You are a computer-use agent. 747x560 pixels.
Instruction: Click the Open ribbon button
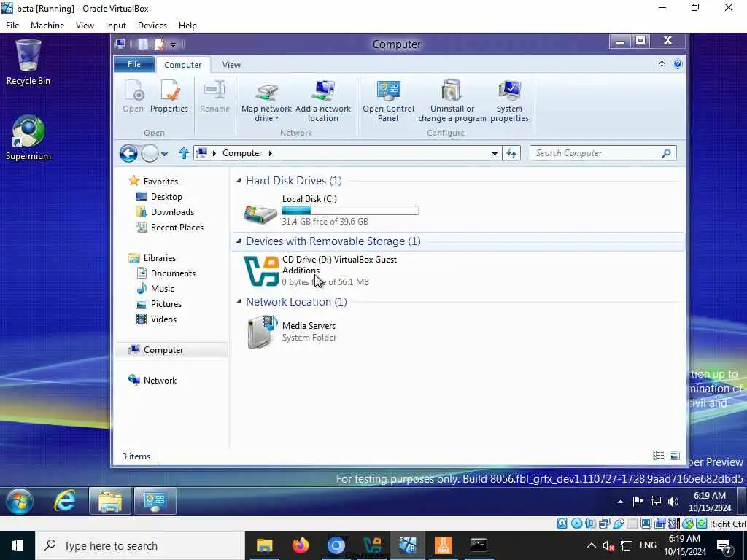(x=133, y=97)
